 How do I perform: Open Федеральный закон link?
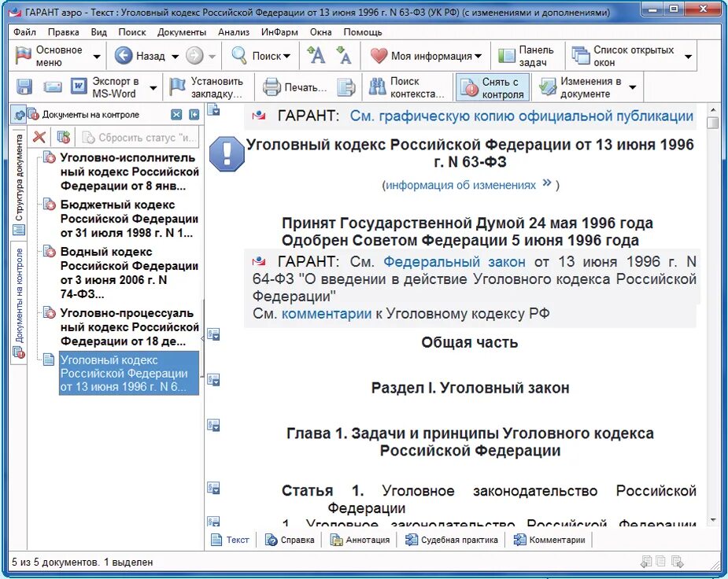[x=455, y=262]
